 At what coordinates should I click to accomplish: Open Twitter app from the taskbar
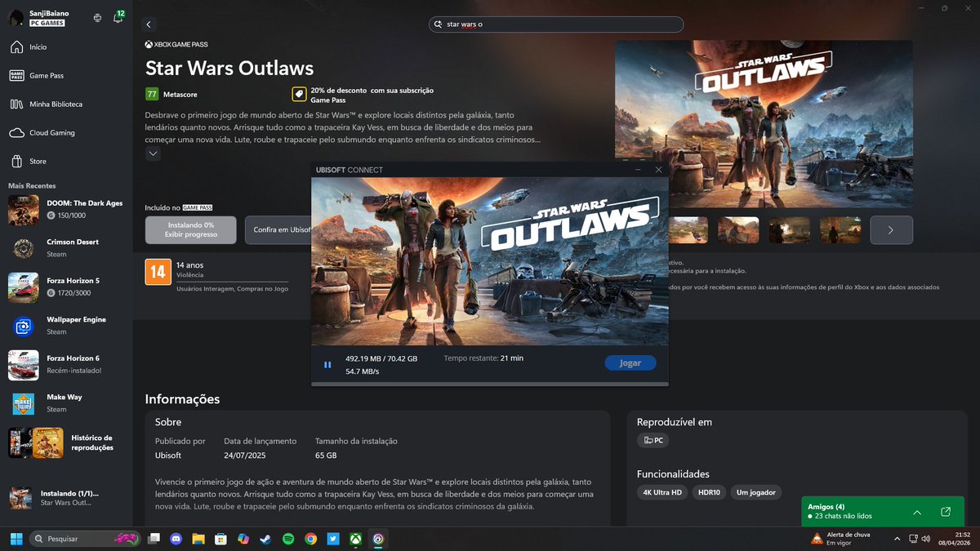[333, 539]
